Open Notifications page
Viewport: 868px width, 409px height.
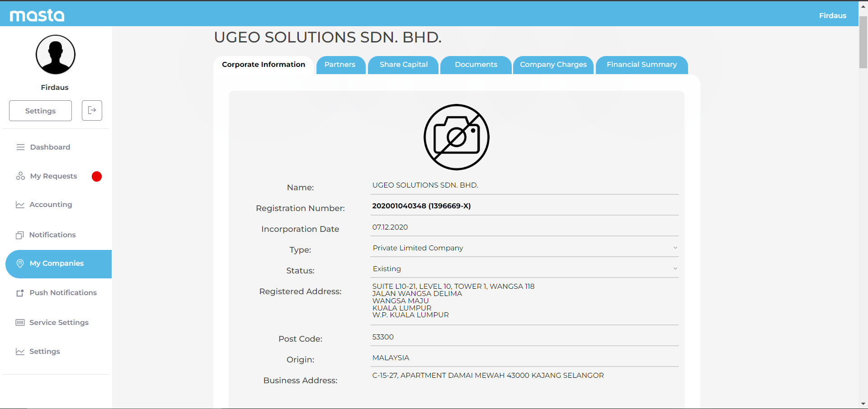[52, 235]
